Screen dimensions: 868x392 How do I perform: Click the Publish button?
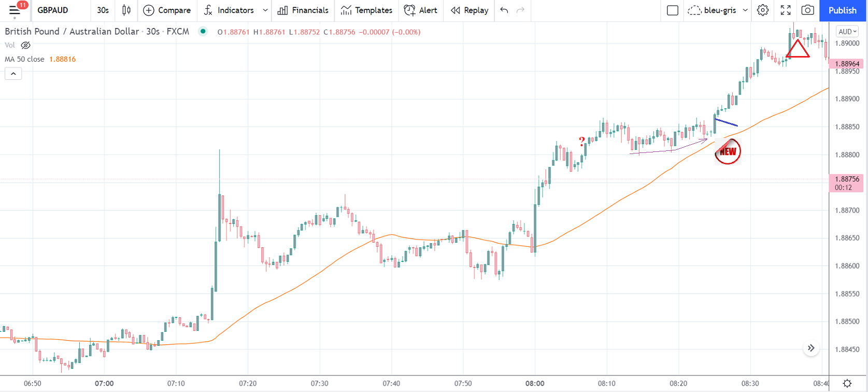tap(842, 10)
